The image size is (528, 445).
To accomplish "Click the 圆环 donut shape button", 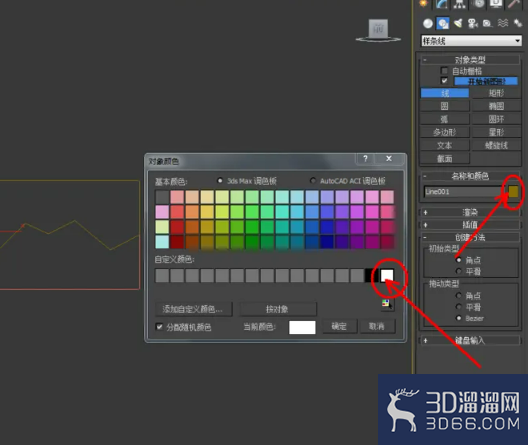I will pos(496,119).
